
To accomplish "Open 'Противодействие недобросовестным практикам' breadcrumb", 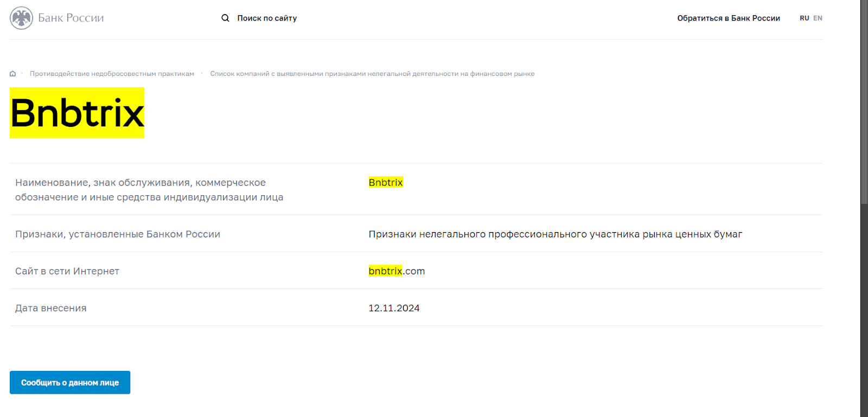I will [112, 74].
